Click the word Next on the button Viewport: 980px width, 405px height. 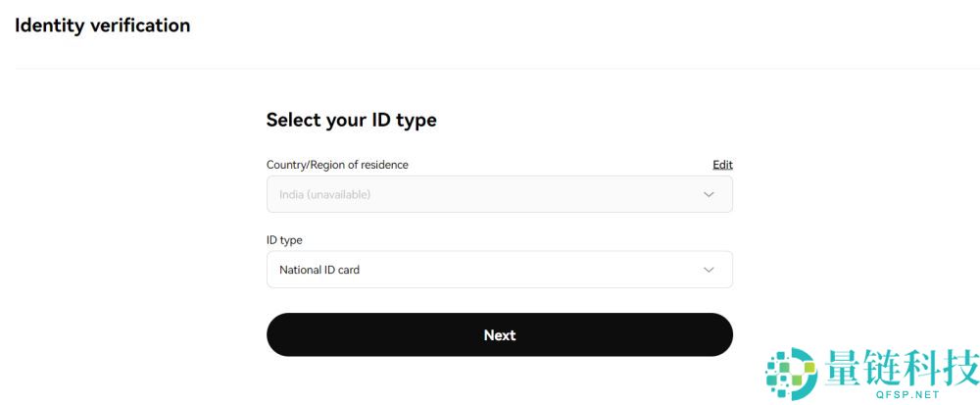tap(499, 335)
